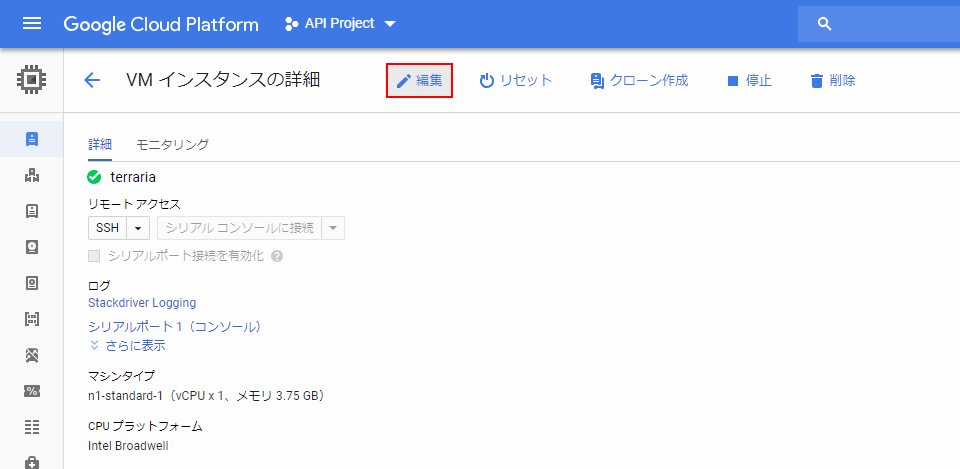Switch to the 詳細 tab

click(x=100, y=144)
